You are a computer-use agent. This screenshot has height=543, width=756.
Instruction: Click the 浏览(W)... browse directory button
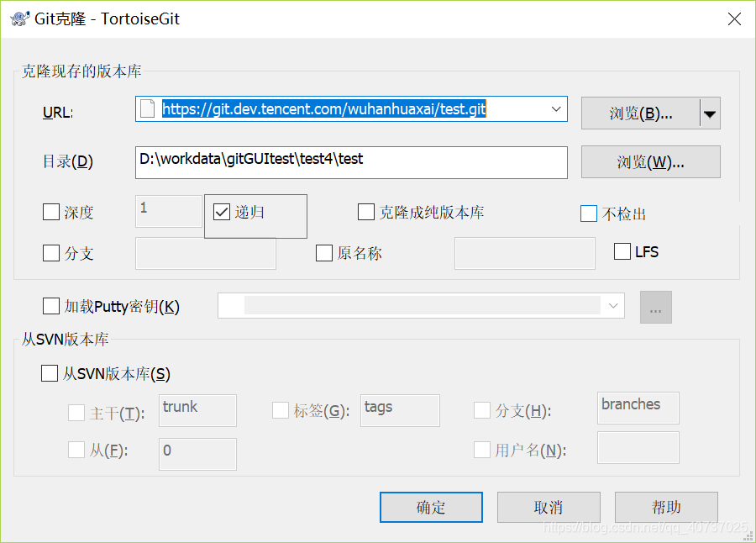(x=650, y=162)
